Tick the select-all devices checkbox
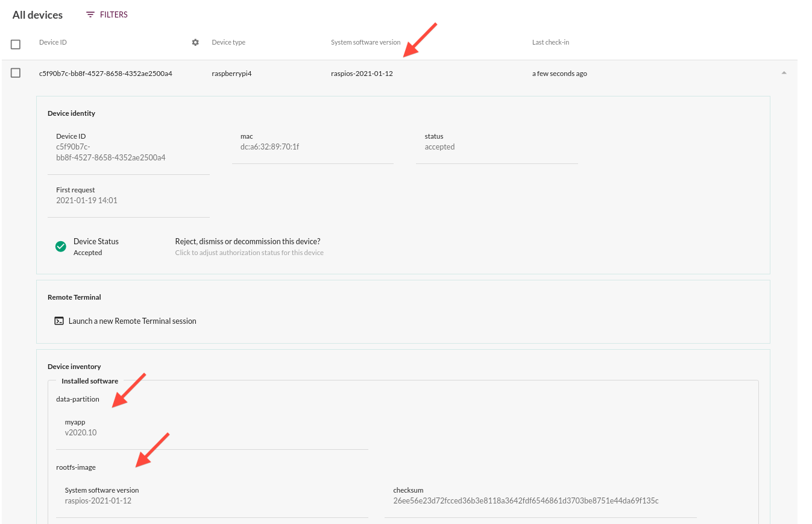This screenshot has width=812, height=524. point(16,44)
